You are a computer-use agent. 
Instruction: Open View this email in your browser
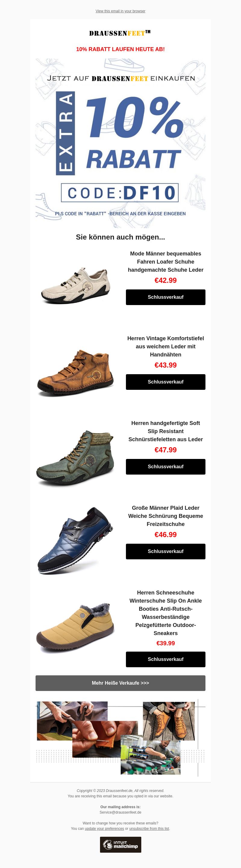[120, 11]
